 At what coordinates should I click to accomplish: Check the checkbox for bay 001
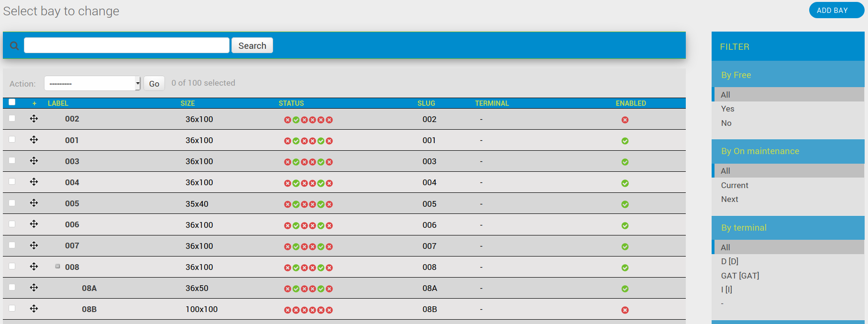[x=12, y=139]
